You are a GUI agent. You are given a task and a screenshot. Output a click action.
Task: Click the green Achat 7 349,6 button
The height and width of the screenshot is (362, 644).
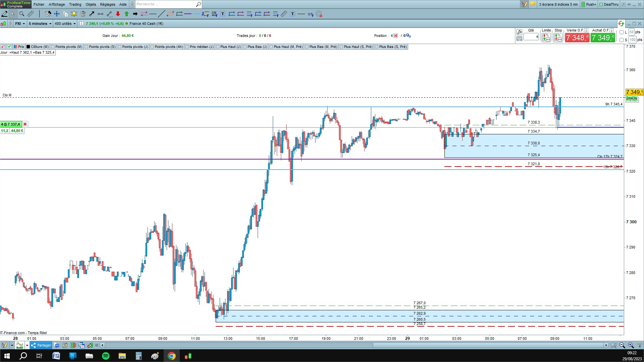[x=603, y=38]
